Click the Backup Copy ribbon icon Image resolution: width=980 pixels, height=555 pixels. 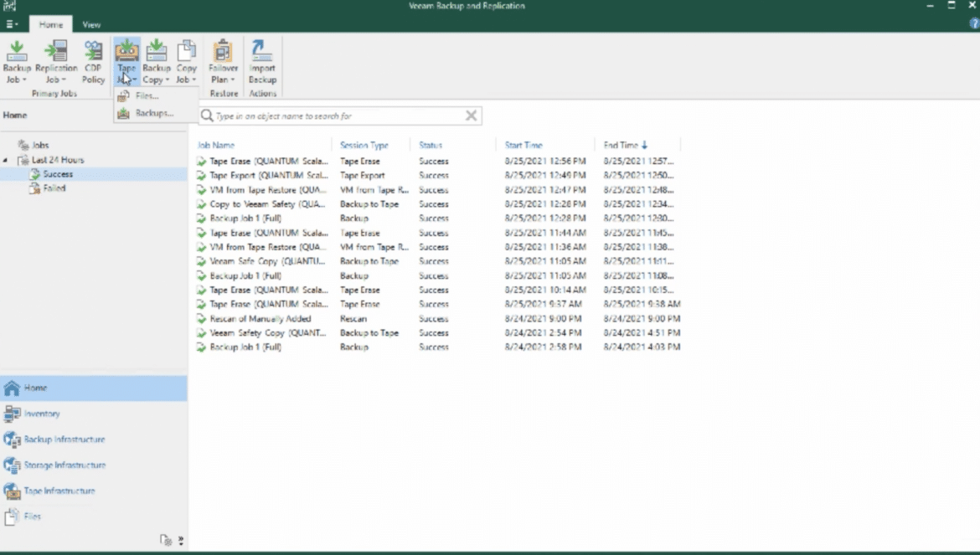(157, 50)
